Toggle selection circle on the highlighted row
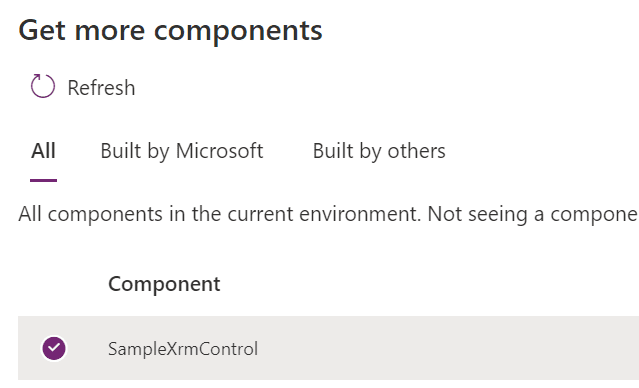The width and height of the screenshot is (639, 388). pyautogui.click(x=54, y=348)
